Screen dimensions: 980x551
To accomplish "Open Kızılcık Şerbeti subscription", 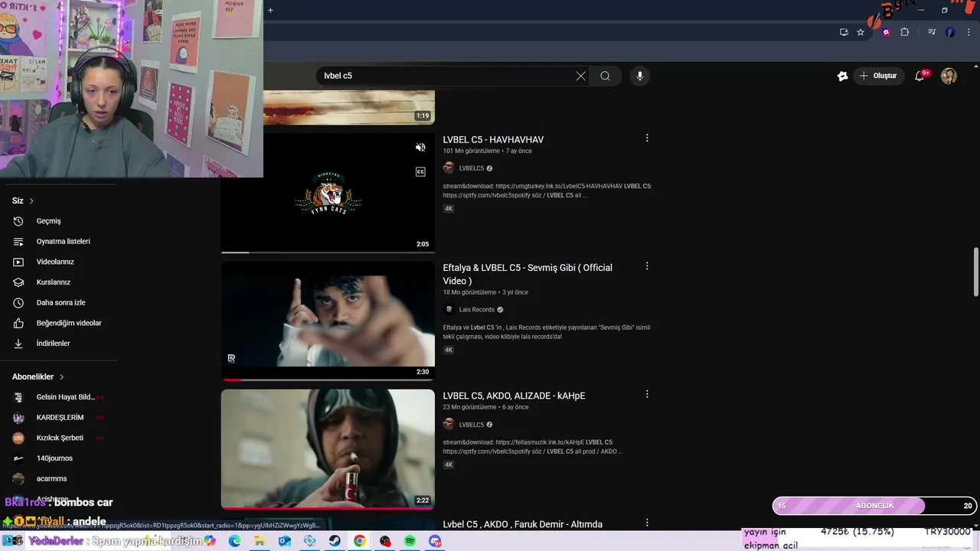I will [x=59, y=438].
